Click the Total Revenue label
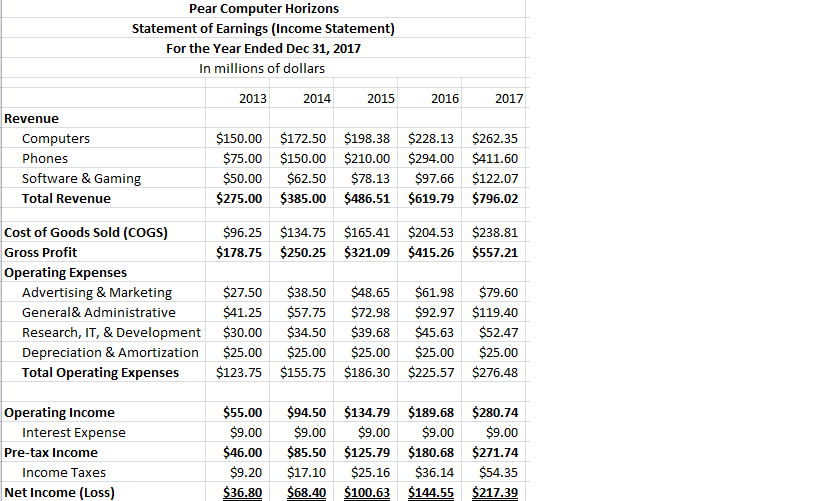816x501 pixels. pos(66,198)
